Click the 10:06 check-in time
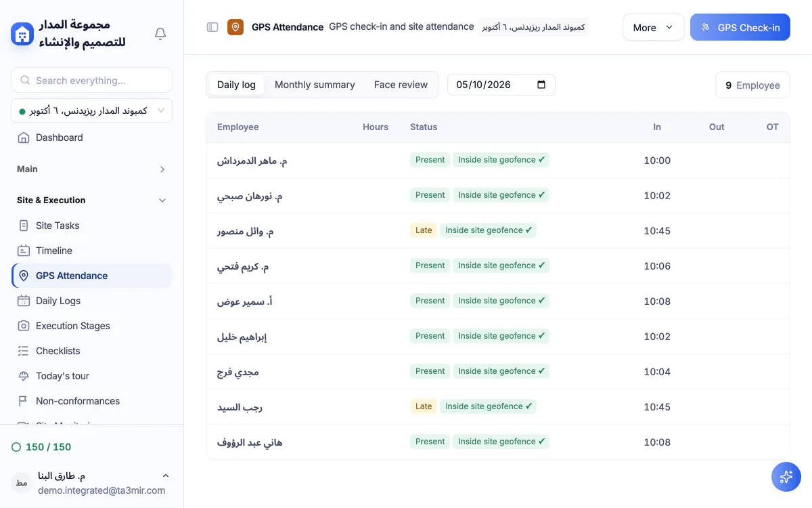The image size is (812, 508). [657, 266]
